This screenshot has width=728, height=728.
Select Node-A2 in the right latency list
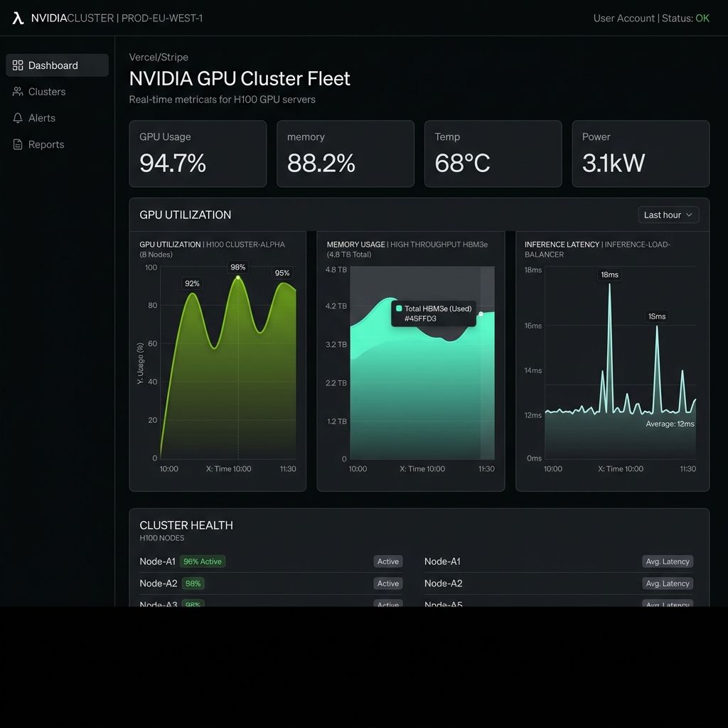pos(444,584)
